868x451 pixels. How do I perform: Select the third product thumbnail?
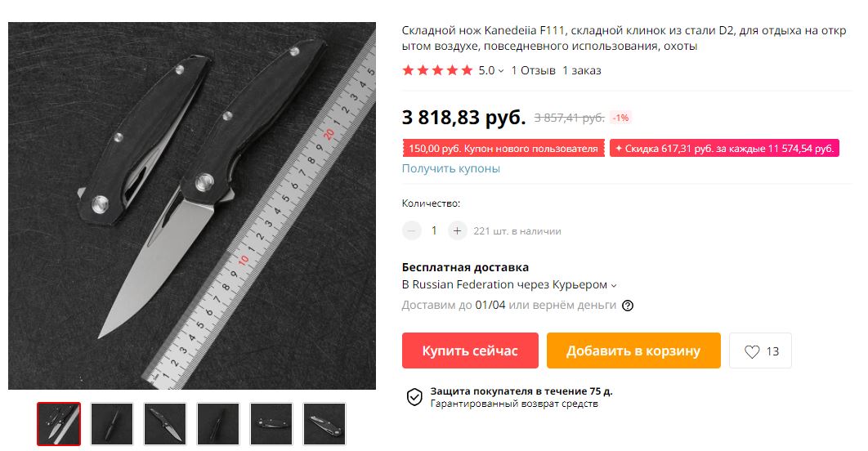pyautogui.click(x=165, y=424)
